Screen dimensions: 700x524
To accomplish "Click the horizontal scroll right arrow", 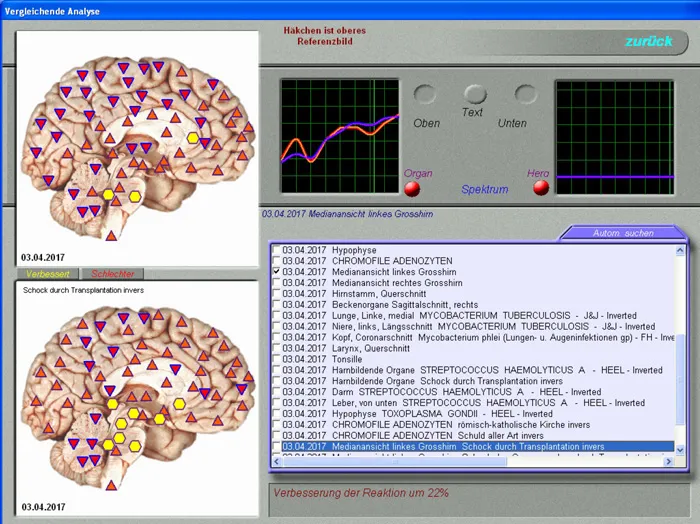I will [x=669, y=461].
